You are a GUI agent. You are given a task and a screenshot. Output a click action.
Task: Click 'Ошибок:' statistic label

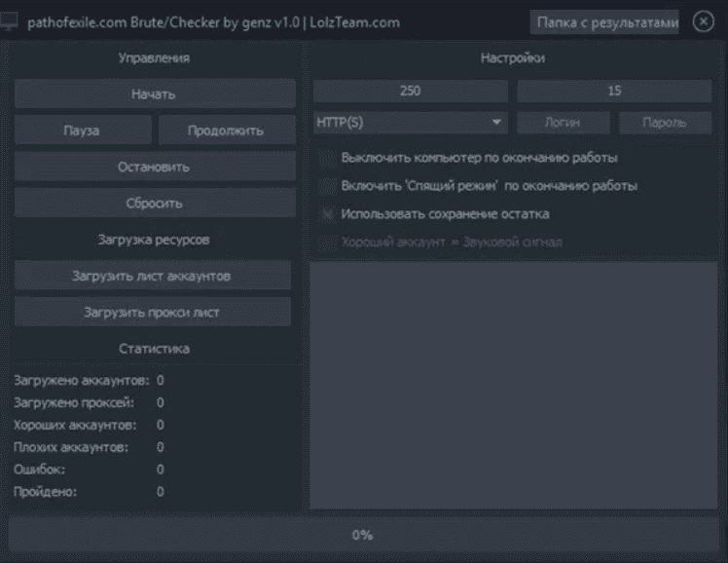click(40, 469)
